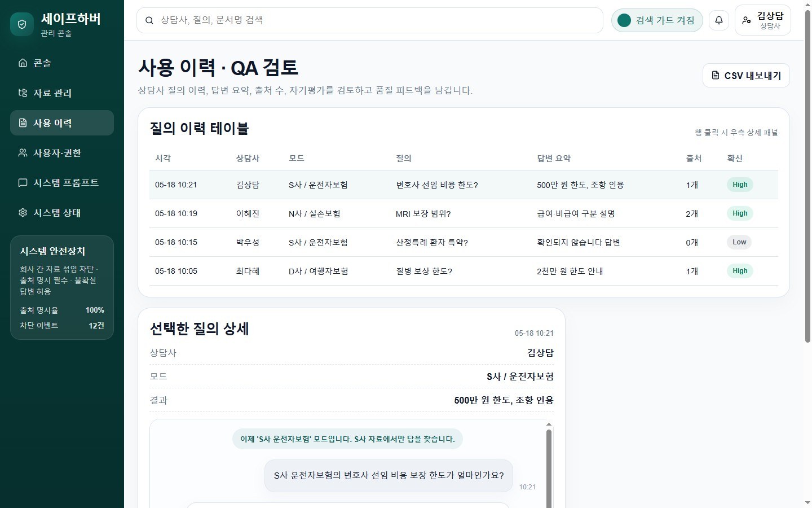This screenshot has height=508, width=812.
Task: Click the 2천만 원 한도 안내 summary
Action: click(x=570, y=271)
